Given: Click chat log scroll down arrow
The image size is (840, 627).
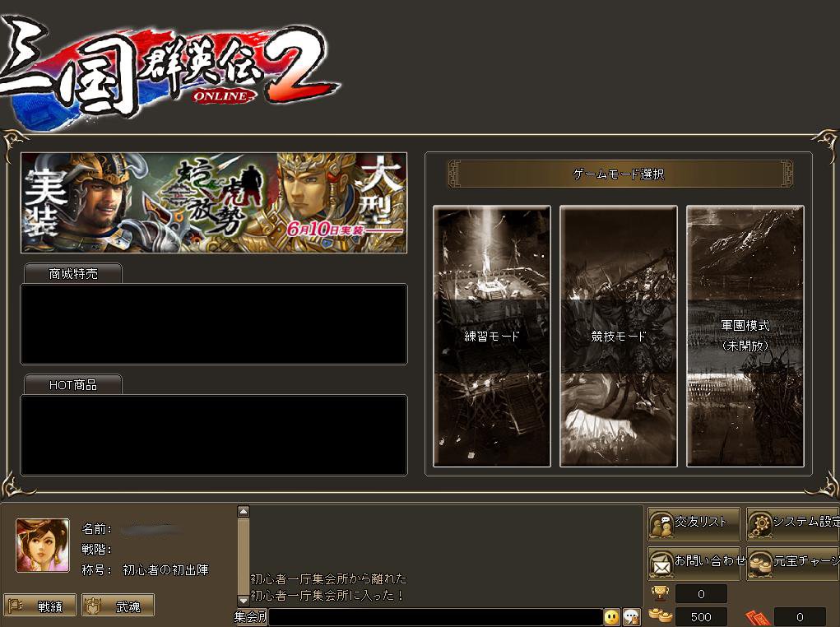Looking at the screenshot, I should point(244,600).
